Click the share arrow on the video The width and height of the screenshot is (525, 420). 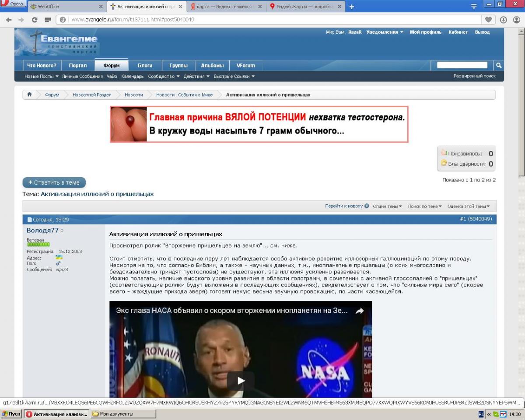click(359, 311)
